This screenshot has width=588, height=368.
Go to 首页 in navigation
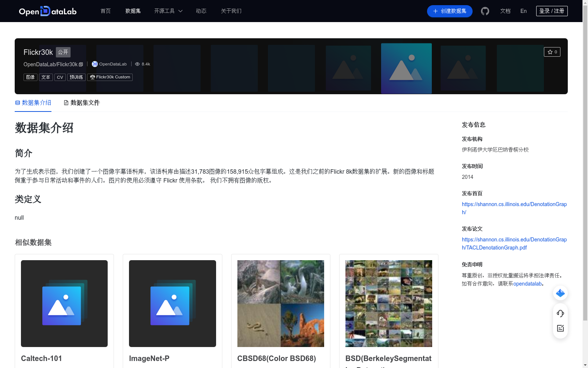[106, 11]
